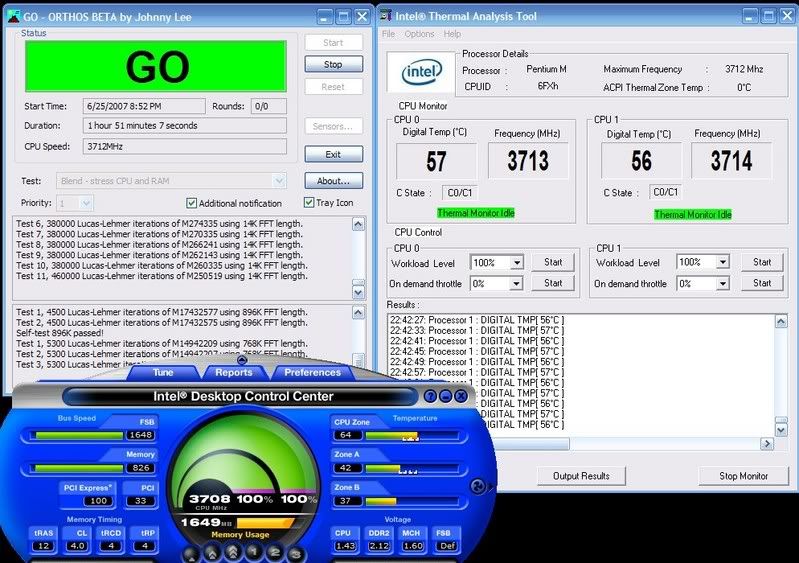Viewport: 799px width, 563px height.
Task: Click the Start Time field in ORTHOS
Action: point(144,106)
